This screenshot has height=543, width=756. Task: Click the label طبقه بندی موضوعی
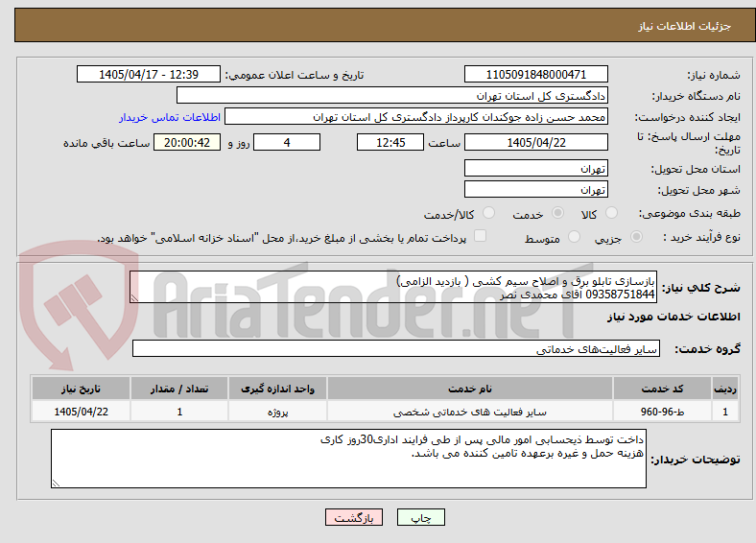pos(690,213)
